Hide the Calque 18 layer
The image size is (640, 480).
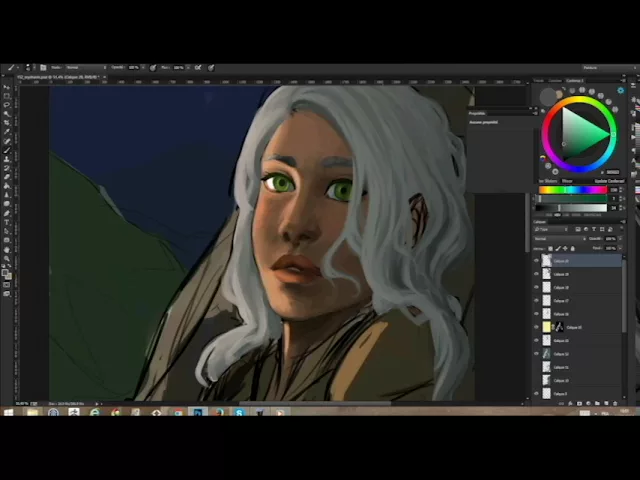(536, 287)
